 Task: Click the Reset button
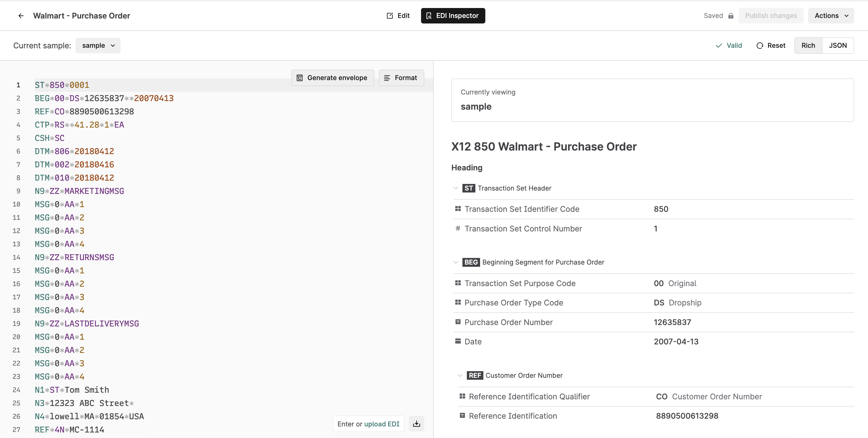click(771, 46)
